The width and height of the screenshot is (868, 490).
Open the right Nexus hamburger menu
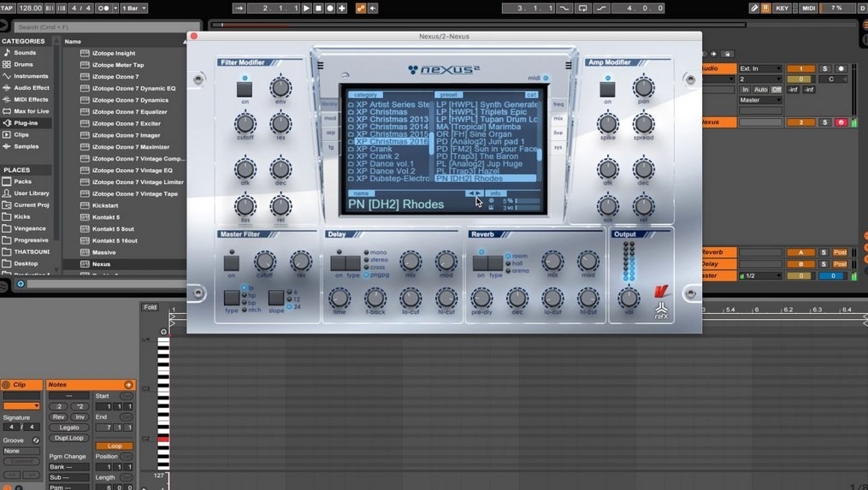pyautogui.click(x=568, y=65)
